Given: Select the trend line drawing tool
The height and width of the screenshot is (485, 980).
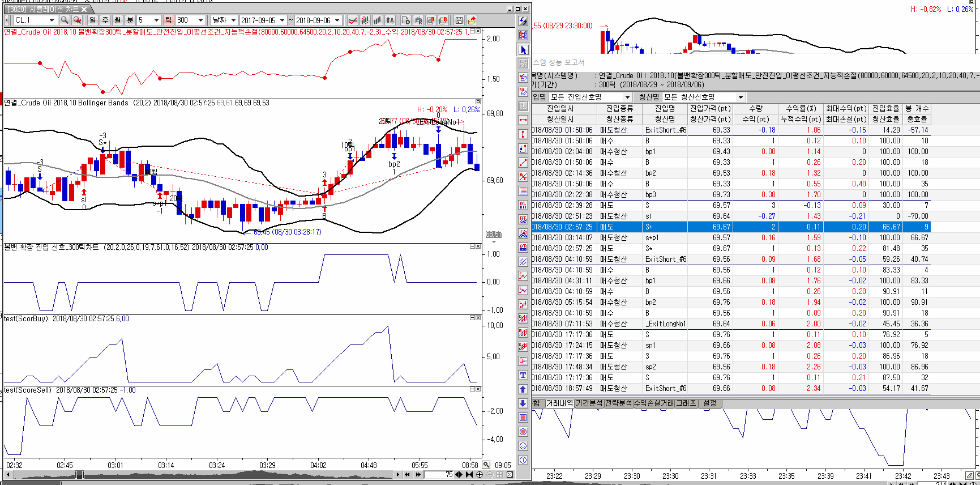Looking at the screenshot, I should click(x=523, y=163).
